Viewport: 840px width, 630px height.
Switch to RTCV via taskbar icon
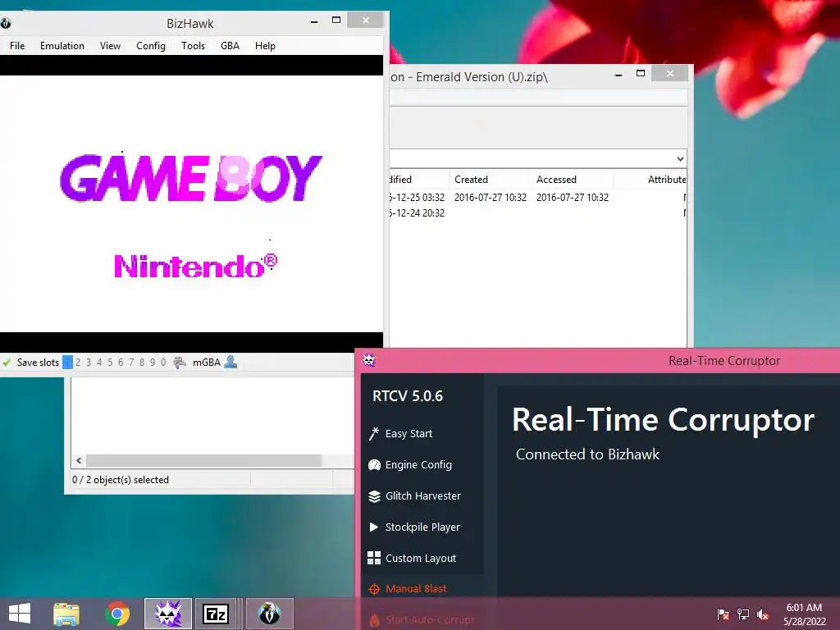point(168,614)
